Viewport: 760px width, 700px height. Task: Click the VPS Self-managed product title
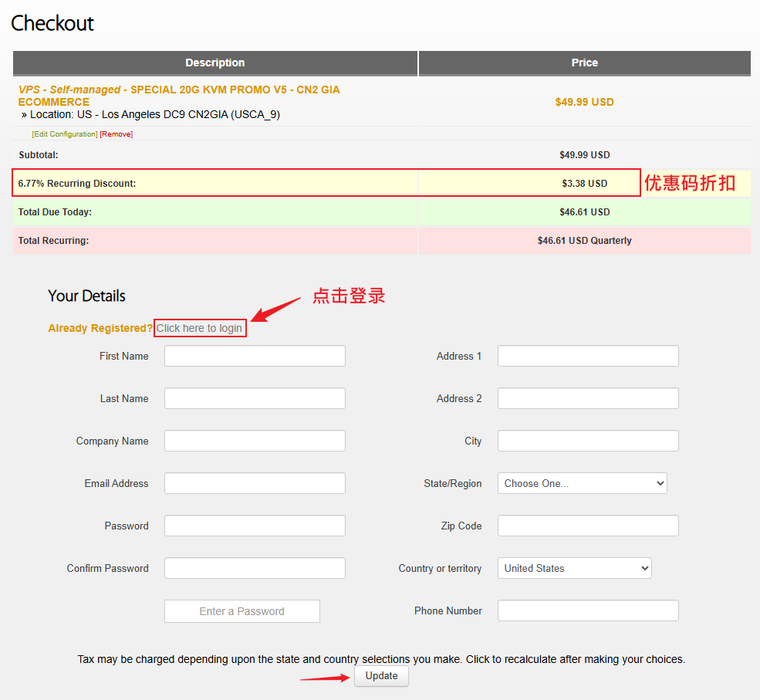(x=178, y=96)
